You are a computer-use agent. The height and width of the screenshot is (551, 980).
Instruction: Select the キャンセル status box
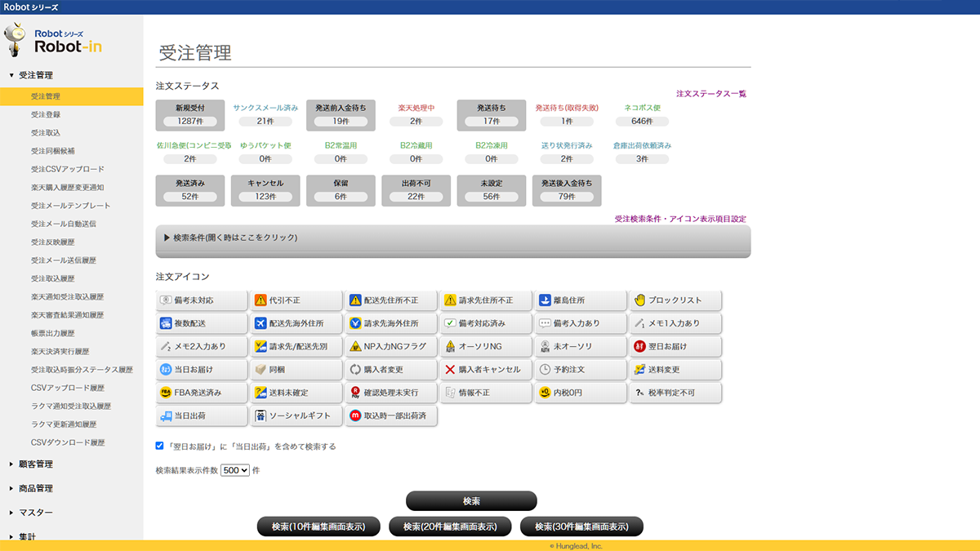pyautogui.click(x=265, y=190)
